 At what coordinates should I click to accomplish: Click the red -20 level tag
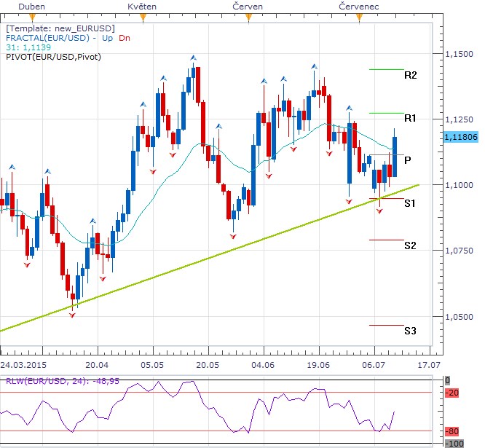coord(453,393)
